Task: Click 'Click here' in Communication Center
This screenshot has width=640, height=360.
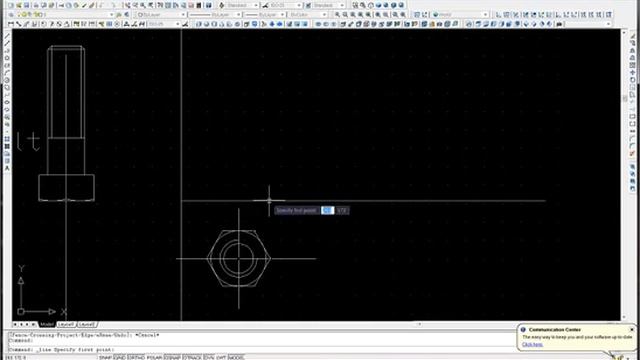Action: point(532,344)
